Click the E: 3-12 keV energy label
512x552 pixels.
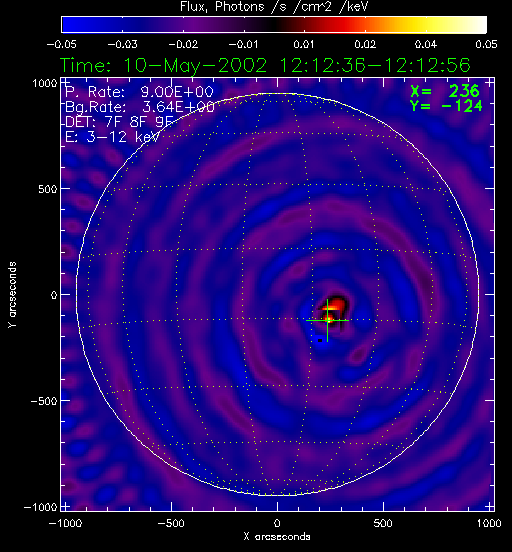(x=112, y=137)
